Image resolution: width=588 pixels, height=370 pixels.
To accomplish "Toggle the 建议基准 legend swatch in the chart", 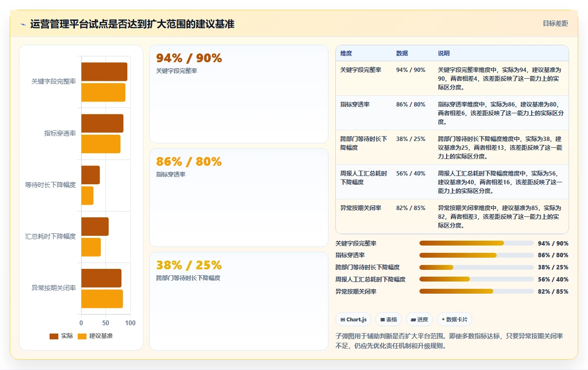I will [82, 336].
